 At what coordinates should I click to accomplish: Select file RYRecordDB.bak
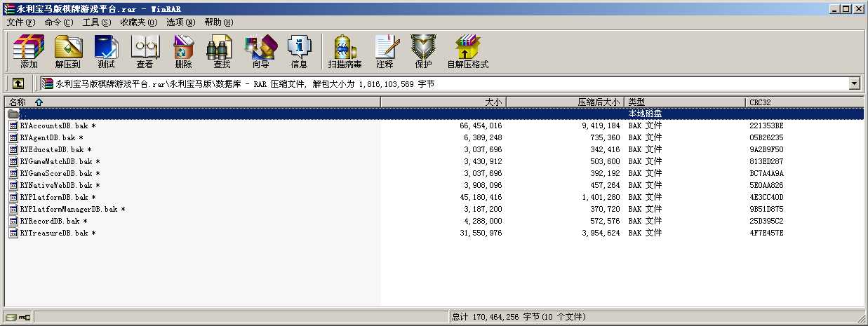(53, 221)
